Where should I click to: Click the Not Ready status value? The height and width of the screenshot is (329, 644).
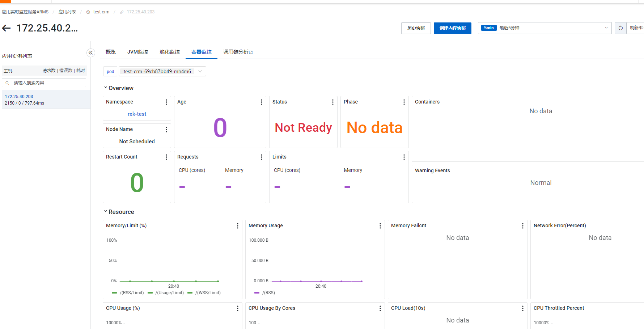coord(303,128)
